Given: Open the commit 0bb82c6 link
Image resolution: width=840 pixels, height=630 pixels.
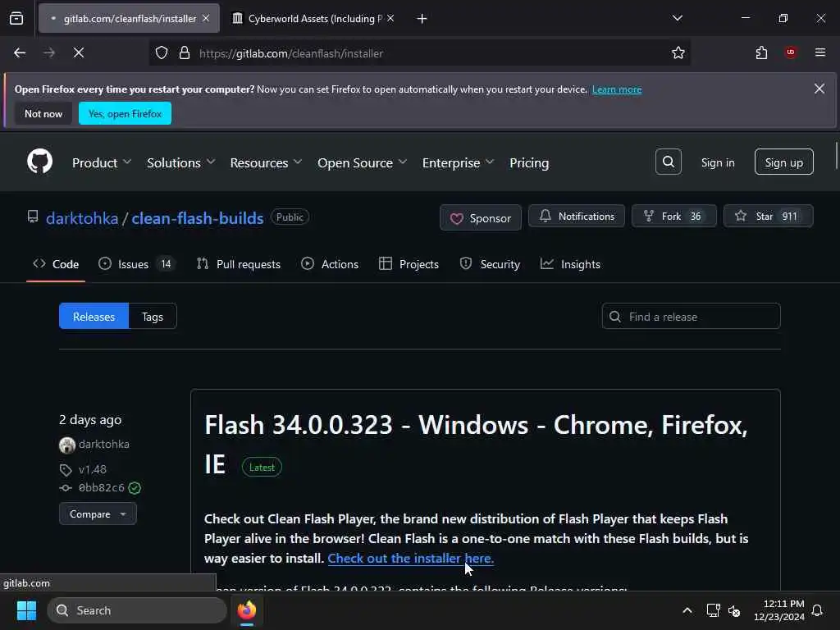Looking at the screenshot, I should (101, 488).
